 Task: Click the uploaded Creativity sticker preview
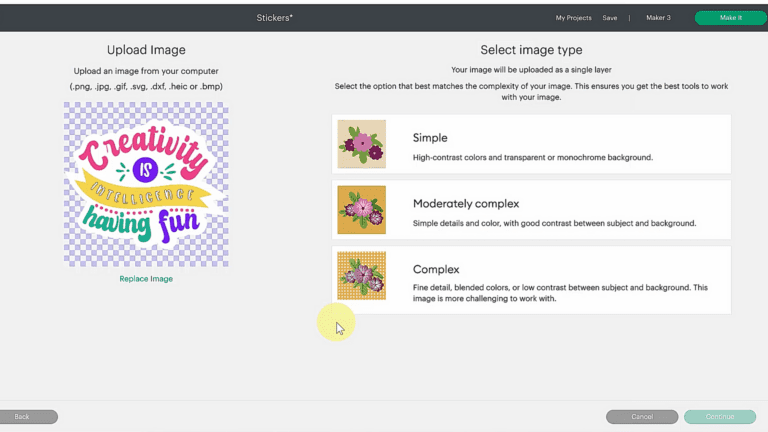146,184
